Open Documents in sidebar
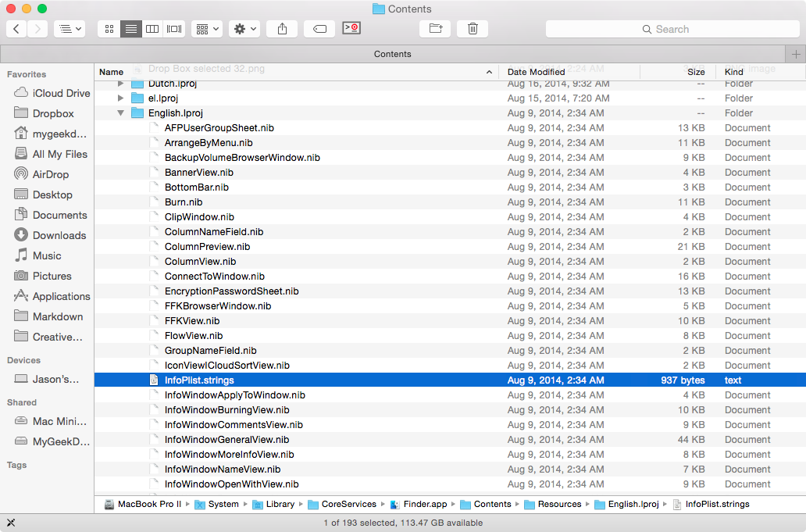The image size is (806, 532). (50, 215)
